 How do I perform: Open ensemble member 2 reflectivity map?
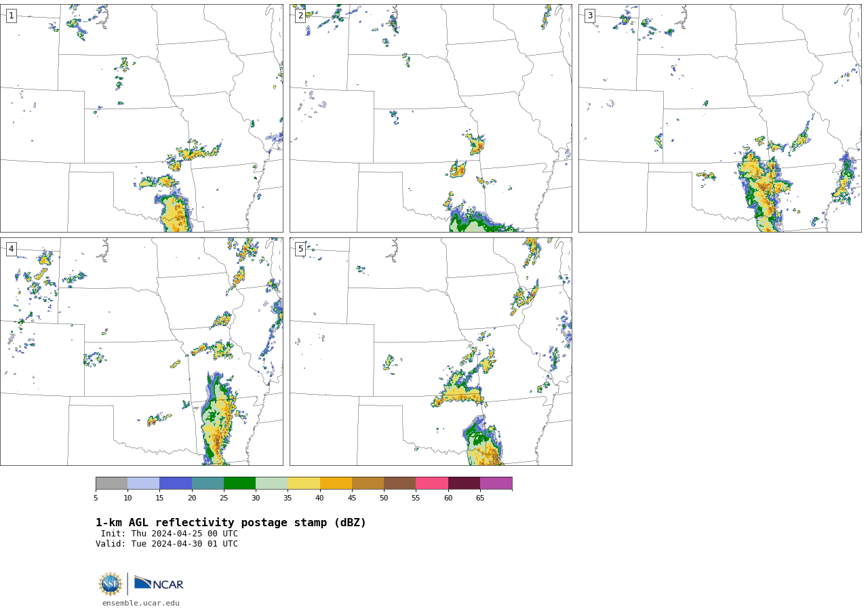[431, 119]
